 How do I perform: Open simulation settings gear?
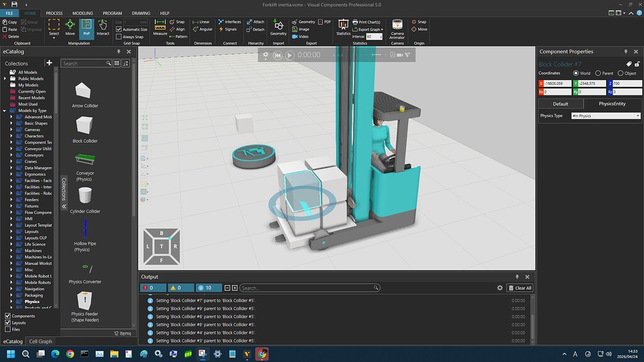click(266, 55)
